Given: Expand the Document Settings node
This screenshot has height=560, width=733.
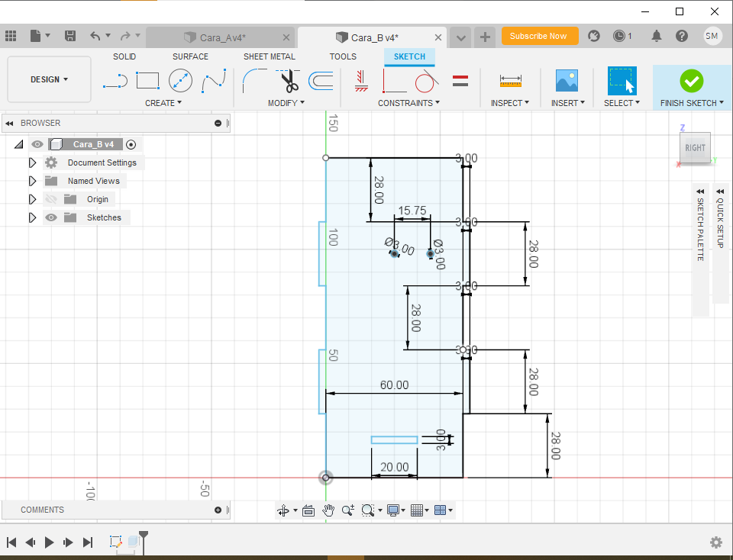Looking at the screenshot, I should point(32,163).
